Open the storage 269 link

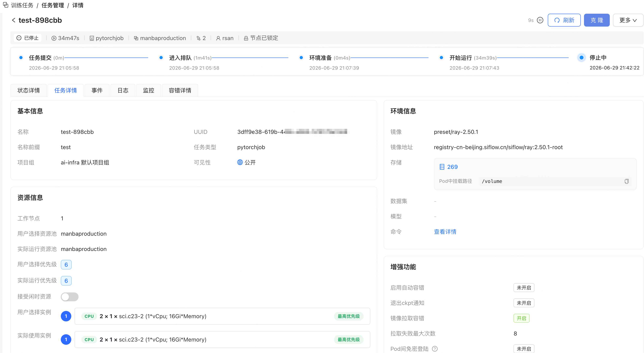tap(452, 167)
